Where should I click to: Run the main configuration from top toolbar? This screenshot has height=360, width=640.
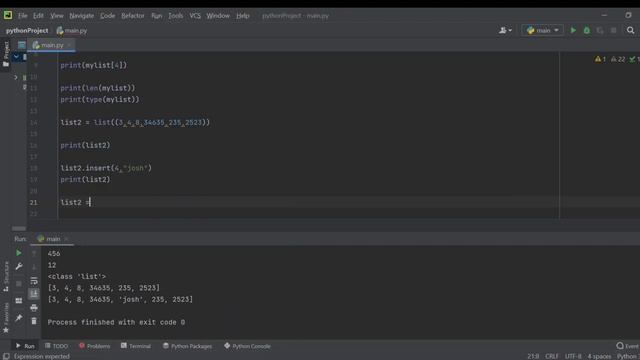pos(573,30)
